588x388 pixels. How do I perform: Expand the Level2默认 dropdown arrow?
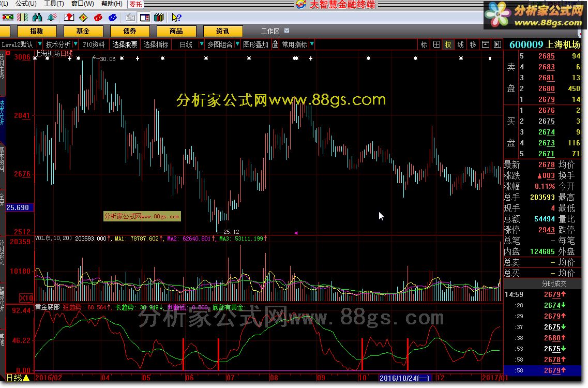point(40,44)
